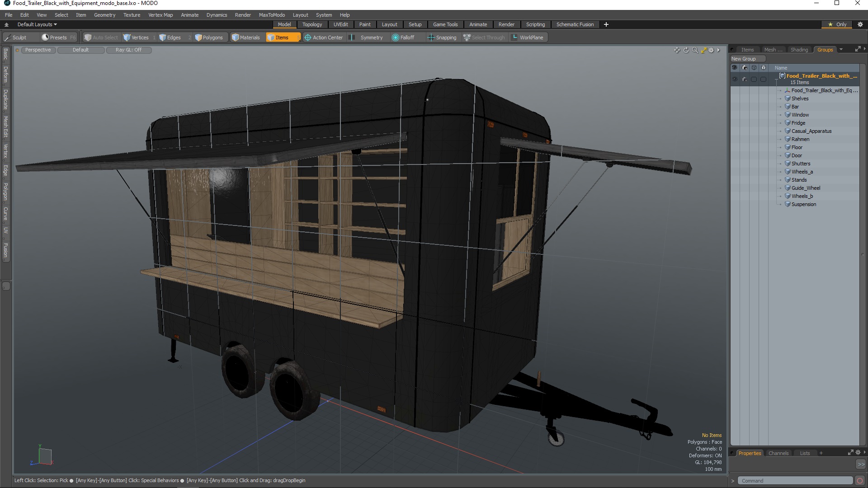Select the Shutters mesh item

coord(801,164)
